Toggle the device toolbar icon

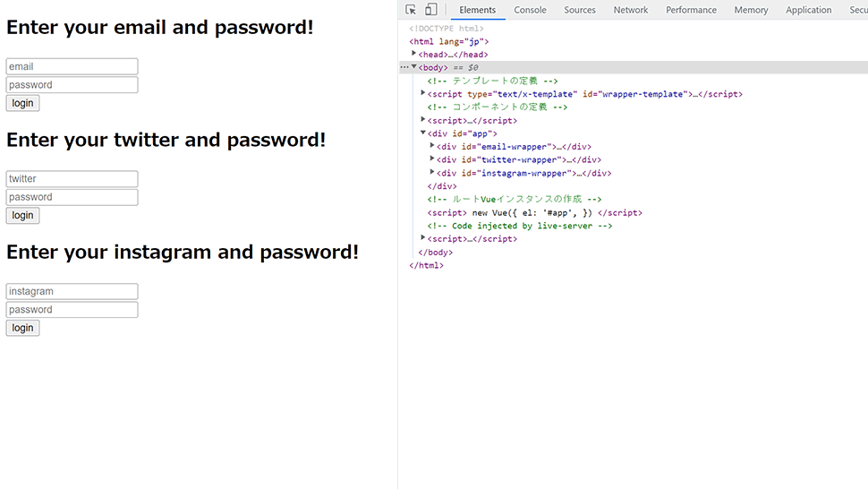(430, 10)
